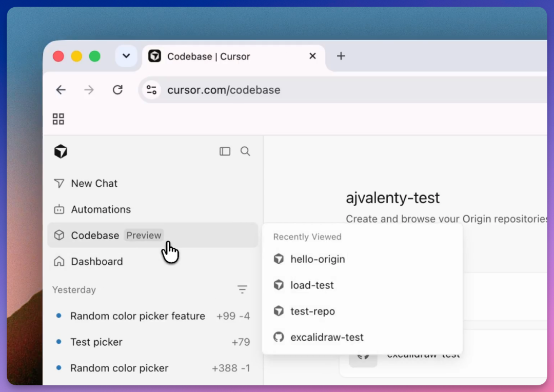The height and width of the screenshot is (392, 554).
Task: Click the ajvalenty-test heading
Action: pos(392,198)
